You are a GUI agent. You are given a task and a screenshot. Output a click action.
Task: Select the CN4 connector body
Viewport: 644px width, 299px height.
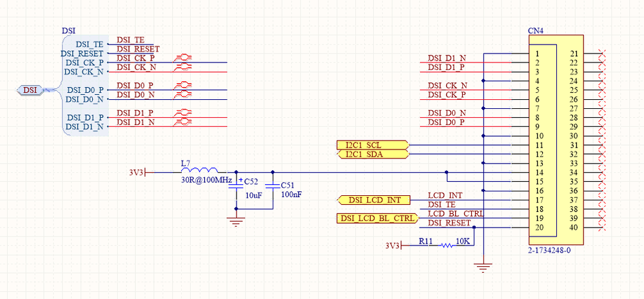556,140
